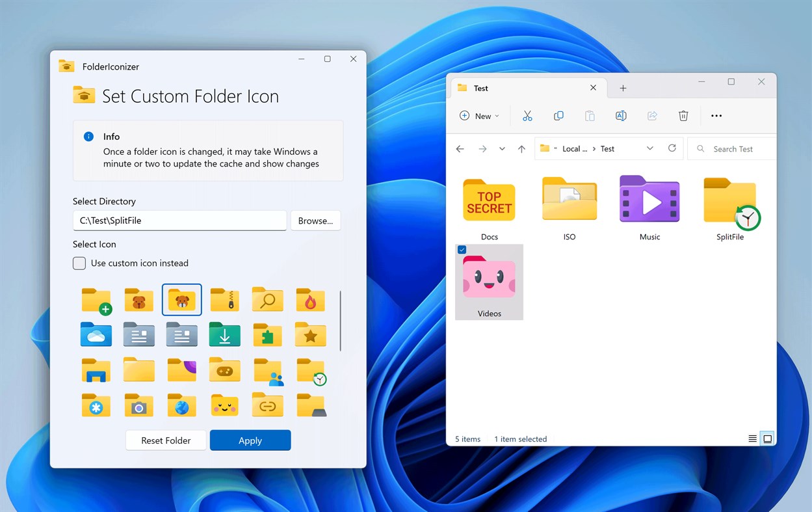This screenshot has height=512, width=812.
Task: Choose the camera folder icon
Action: 138,405
